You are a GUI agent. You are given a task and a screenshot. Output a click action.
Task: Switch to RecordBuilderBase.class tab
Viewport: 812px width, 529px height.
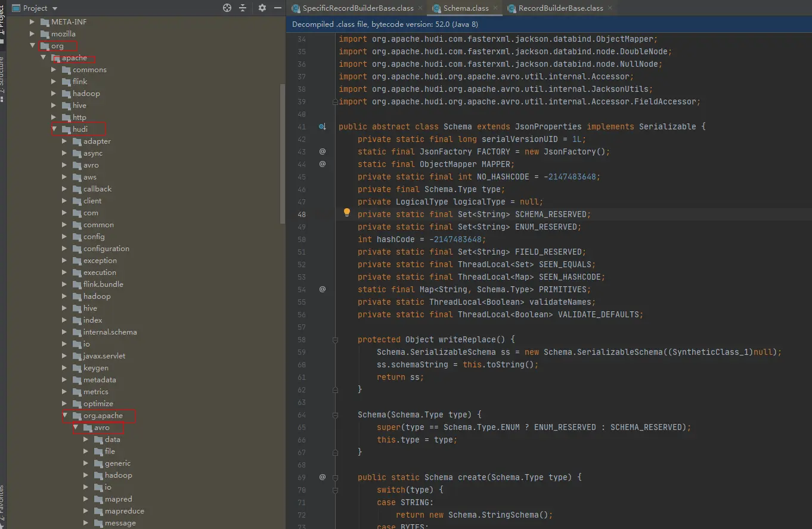pyautogui.click(x=560, y=8)
